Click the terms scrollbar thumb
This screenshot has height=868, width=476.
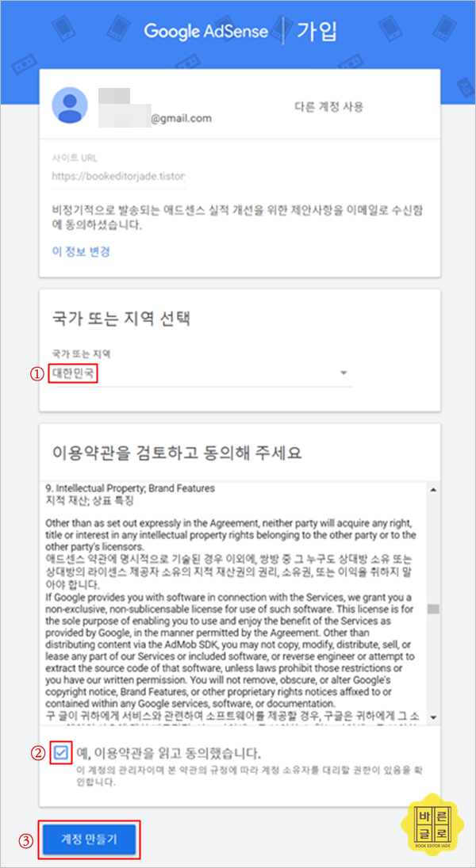[433, 609]
